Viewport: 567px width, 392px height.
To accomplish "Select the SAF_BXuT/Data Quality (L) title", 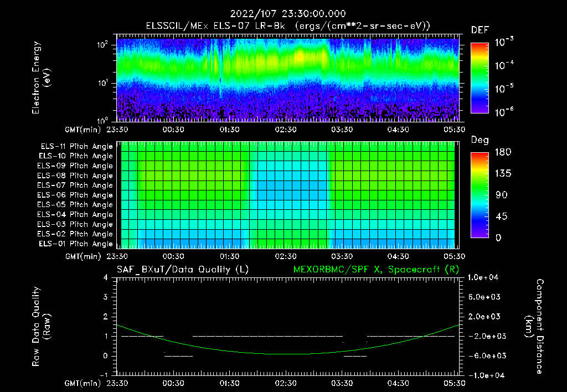I will pyautogui.click(x=183, y=270).
